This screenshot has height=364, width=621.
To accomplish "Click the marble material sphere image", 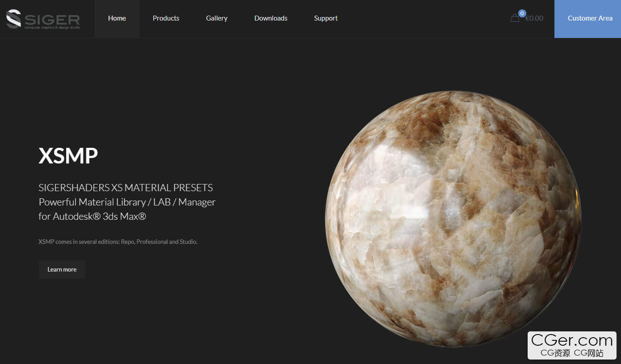I will click(x=453, y=219).
